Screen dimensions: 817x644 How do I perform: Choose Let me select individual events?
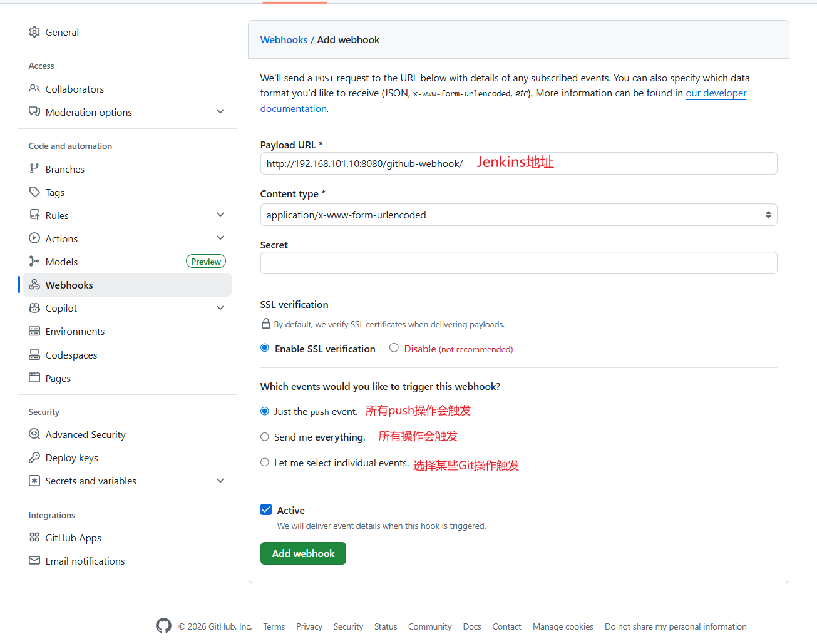265,463
